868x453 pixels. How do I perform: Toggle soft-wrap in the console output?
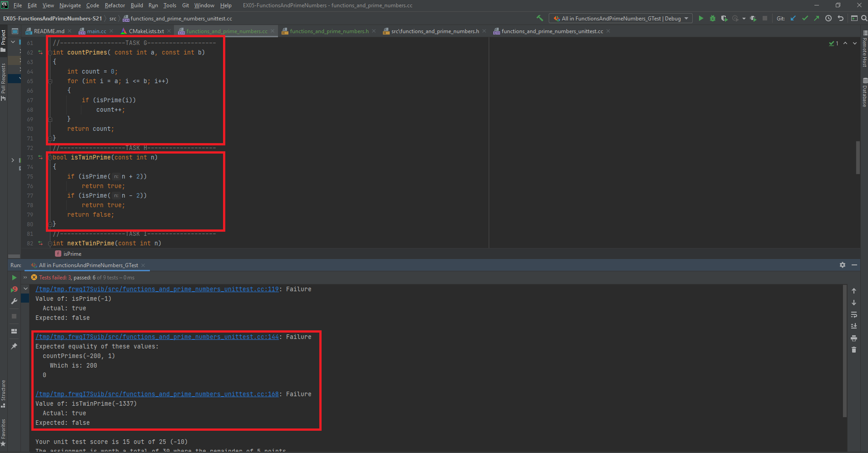click(854, 314)
